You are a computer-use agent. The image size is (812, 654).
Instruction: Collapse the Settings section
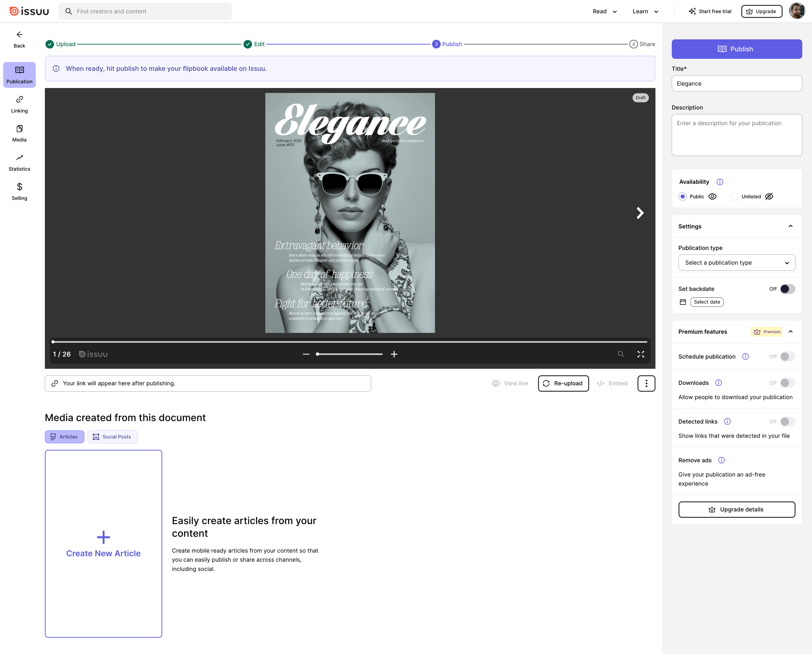click(x=791, y=227)
